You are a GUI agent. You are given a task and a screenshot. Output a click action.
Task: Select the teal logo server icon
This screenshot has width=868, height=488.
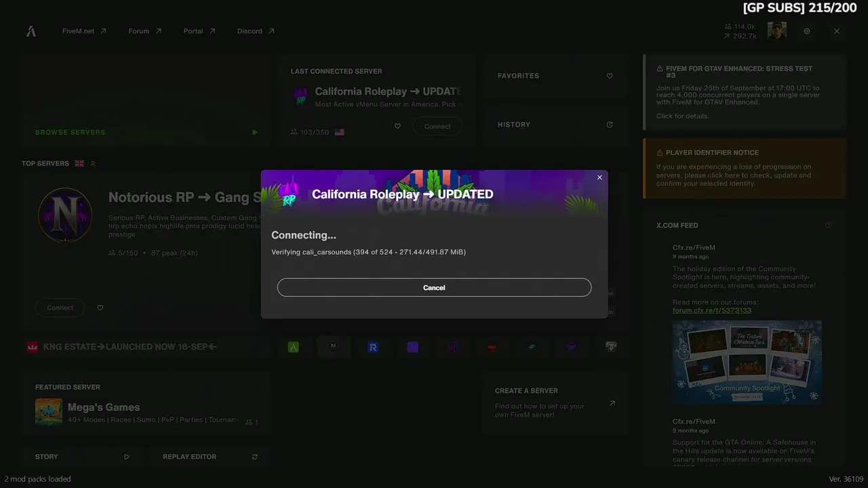pos(532,347)
